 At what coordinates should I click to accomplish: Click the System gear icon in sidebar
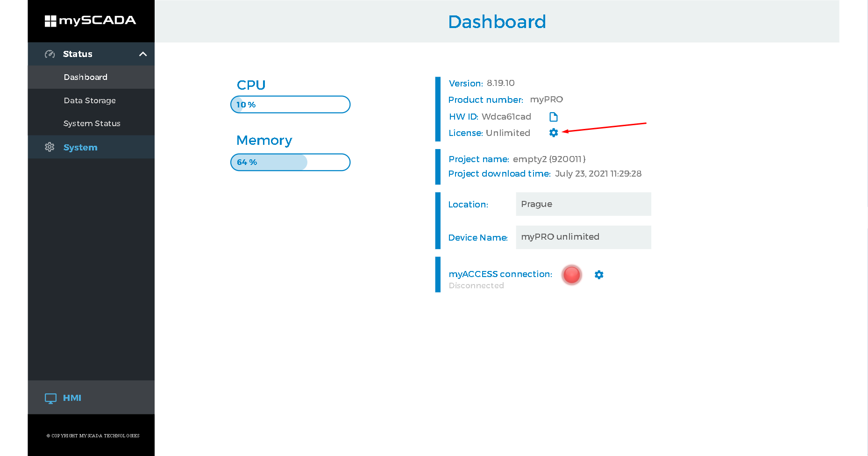pos(50,147)
